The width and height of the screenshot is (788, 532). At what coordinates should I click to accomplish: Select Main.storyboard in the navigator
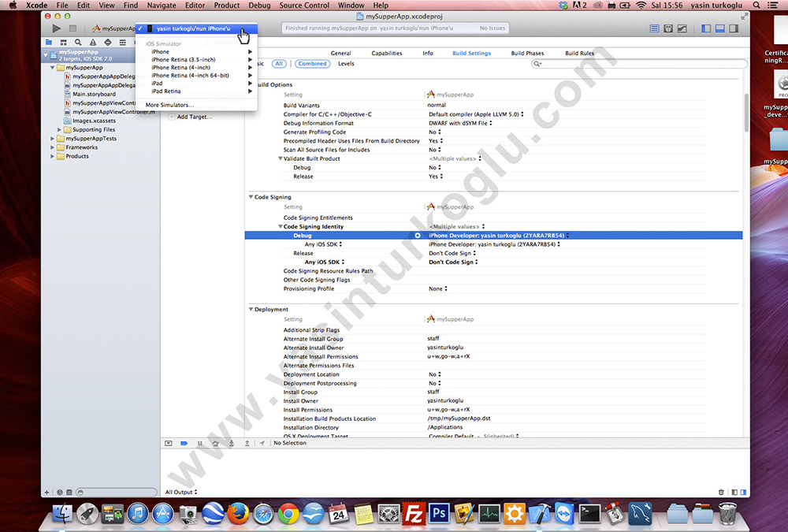[94, 94]
